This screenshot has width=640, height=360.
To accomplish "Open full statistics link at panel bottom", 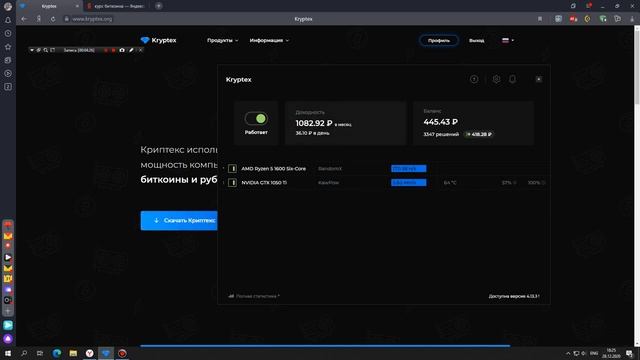I will (x=254, y=296).
